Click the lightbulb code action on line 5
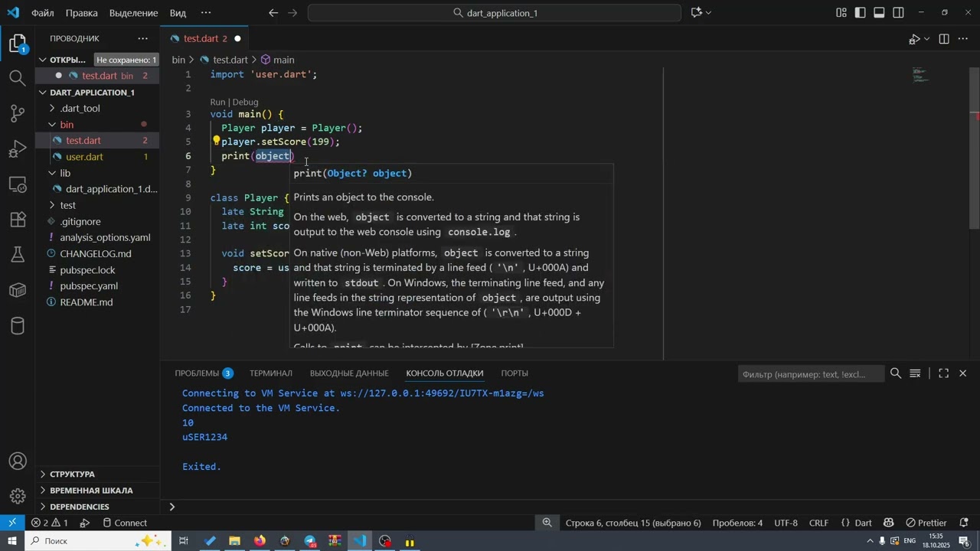This screenshot has height=551, width=980. [x=217, y=141]
